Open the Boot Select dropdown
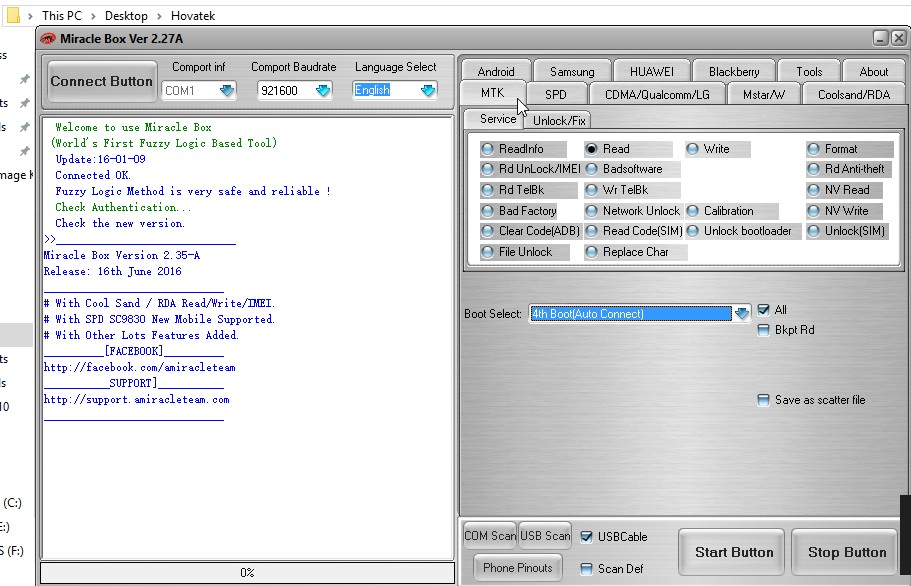This screenshot has width=911, height=586. (x=741, y=314)
